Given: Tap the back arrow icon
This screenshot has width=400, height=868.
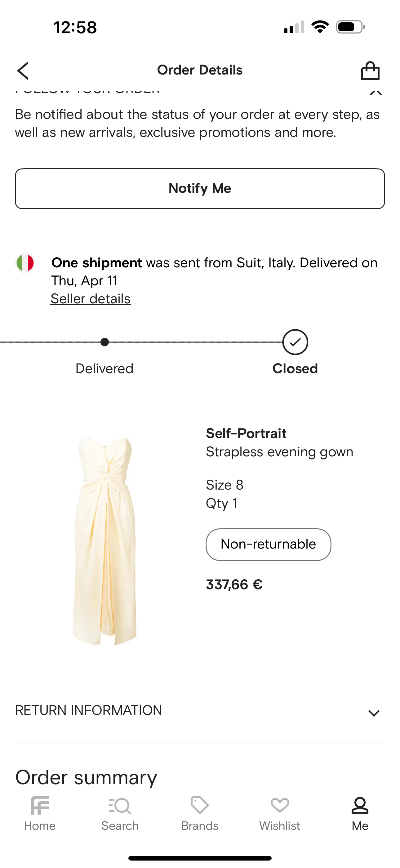Looking at the screenshot, I should pyautogui.click(x=23, y=70).
